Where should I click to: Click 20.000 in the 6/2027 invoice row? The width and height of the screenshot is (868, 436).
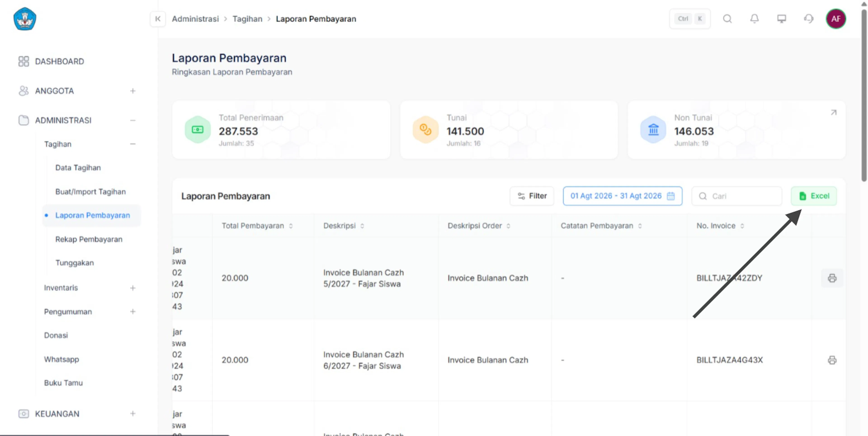pyautogui.click(x=235, y=360)
